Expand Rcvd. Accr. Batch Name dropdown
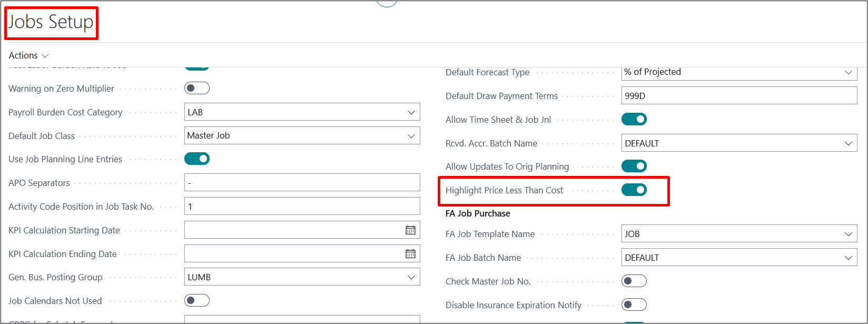The image size is (868, 324). [x=848, y=143]
